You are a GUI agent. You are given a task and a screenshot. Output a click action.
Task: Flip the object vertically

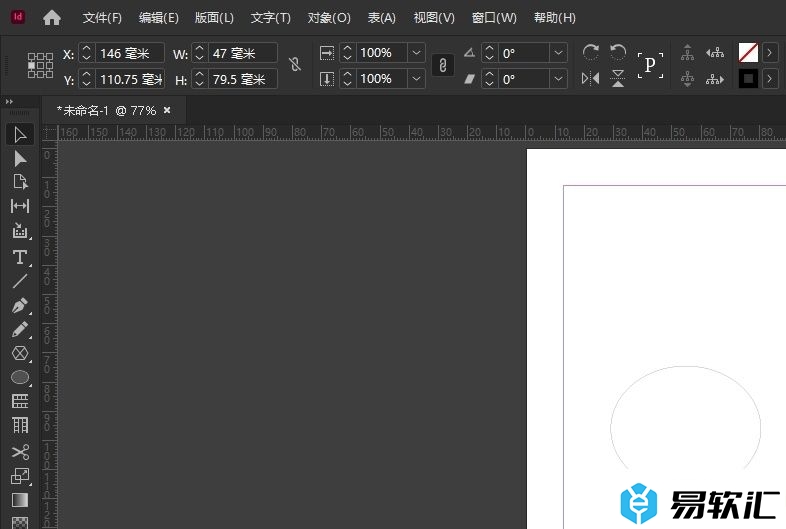coord(618,78)
